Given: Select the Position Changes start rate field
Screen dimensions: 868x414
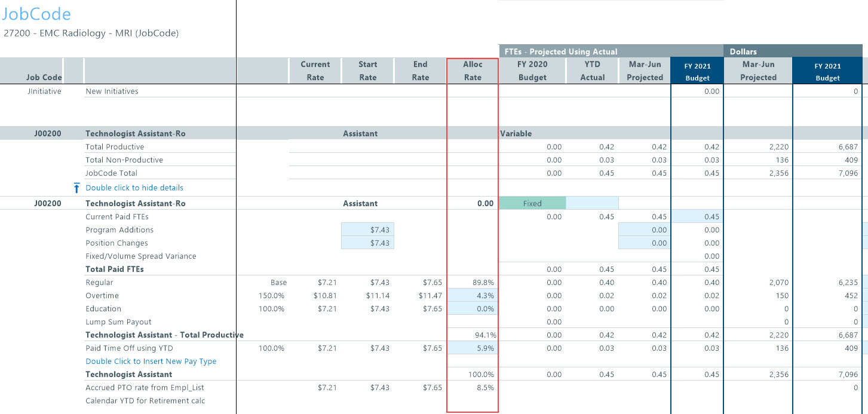Looking at the screenshot, I should 367,243.
